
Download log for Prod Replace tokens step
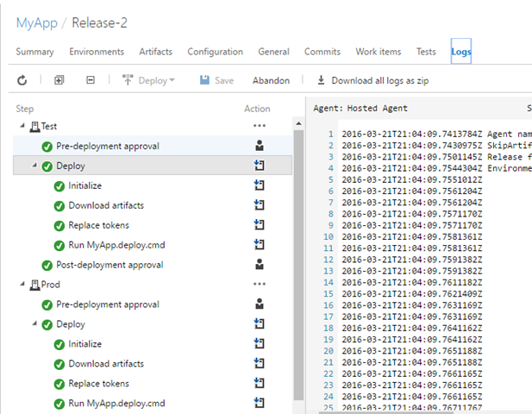point(260,383)
